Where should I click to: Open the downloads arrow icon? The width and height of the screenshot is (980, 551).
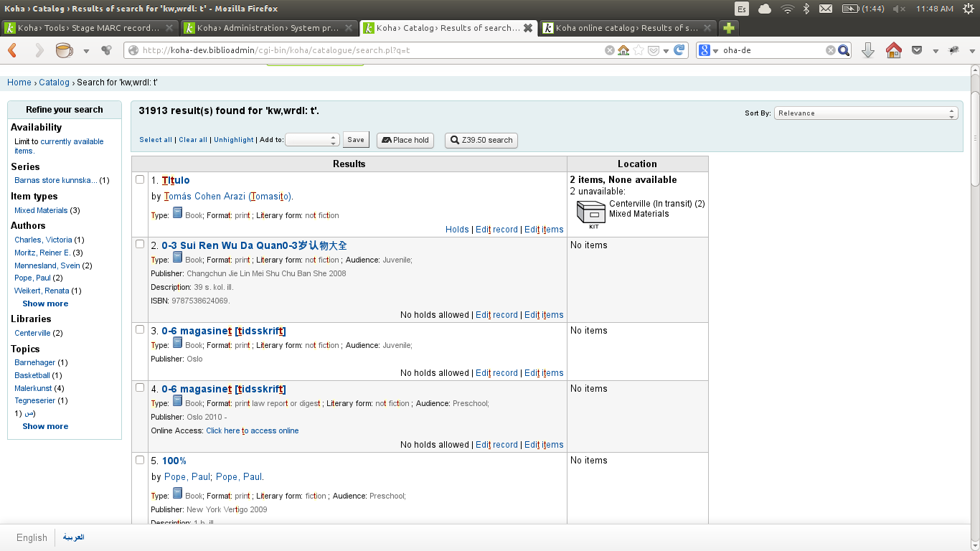coord(868,50)
